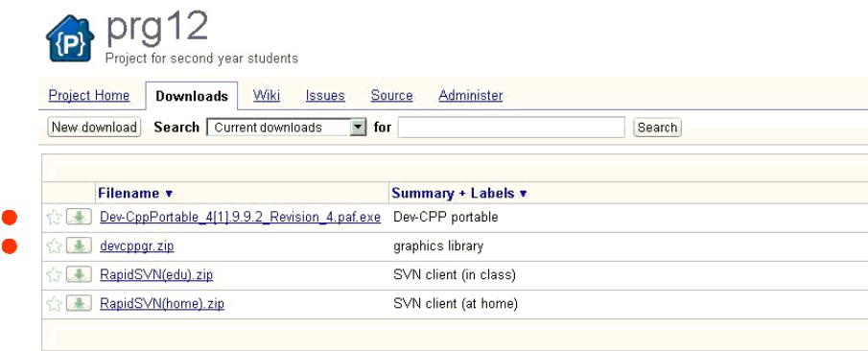Star the devcppgr.zip download
The height and width of the screenshot is (351, 868).
[54, 246]
